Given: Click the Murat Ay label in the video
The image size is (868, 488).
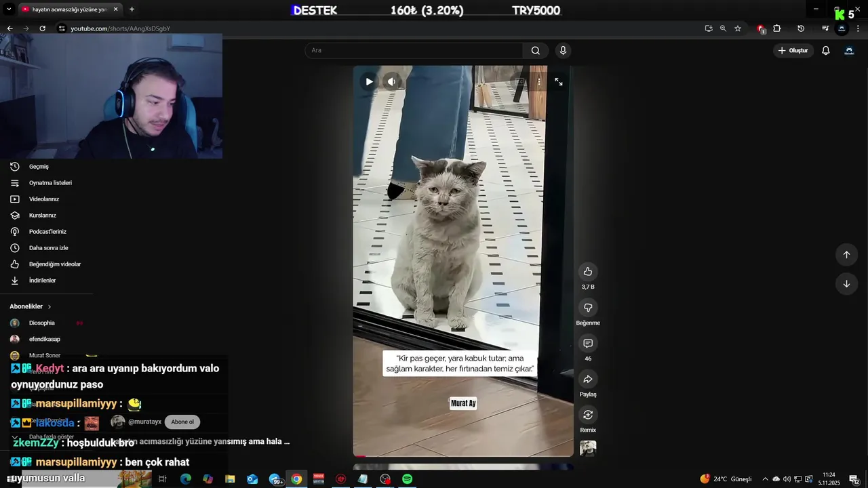Looking at the screenshot, I should tap(463, 403).
